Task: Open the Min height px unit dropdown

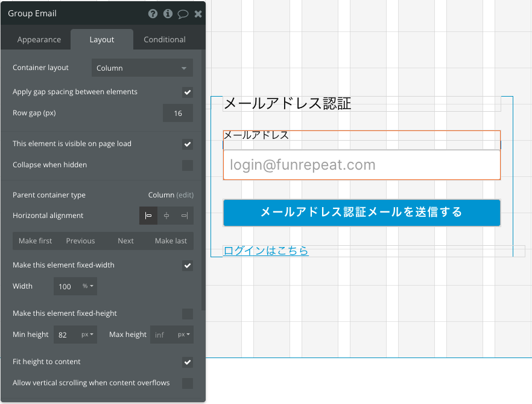Action: (87, 335)
